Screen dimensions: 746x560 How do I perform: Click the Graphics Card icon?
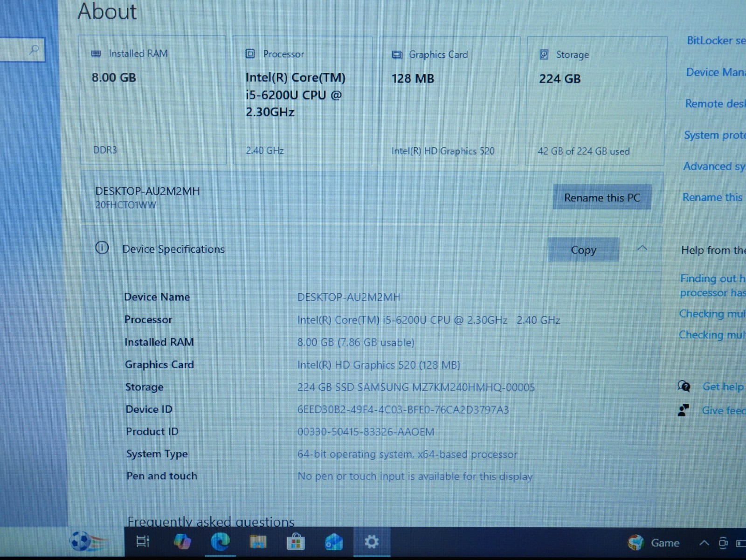397,55
